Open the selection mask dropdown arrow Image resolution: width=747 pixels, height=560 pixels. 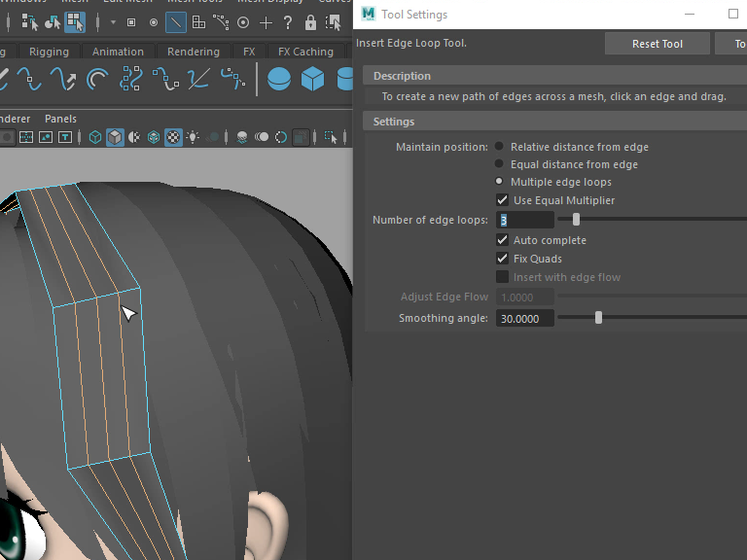[112, 22]
